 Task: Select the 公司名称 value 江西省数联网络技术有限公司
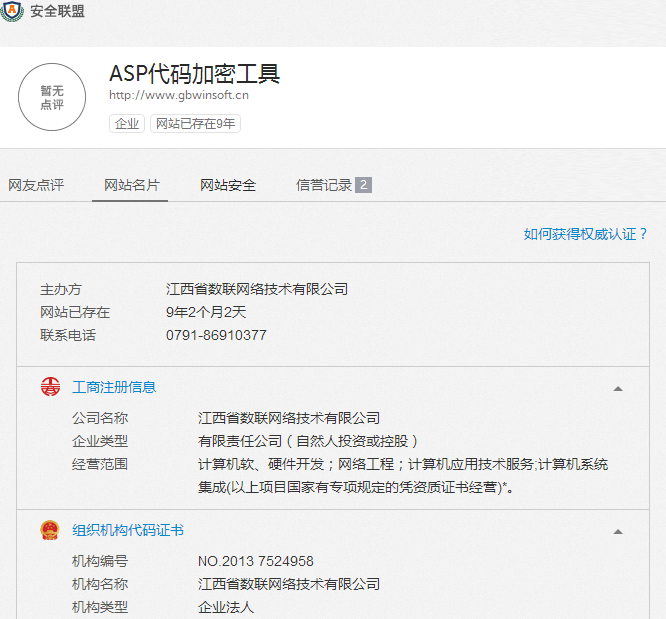[x=289, y=418]
